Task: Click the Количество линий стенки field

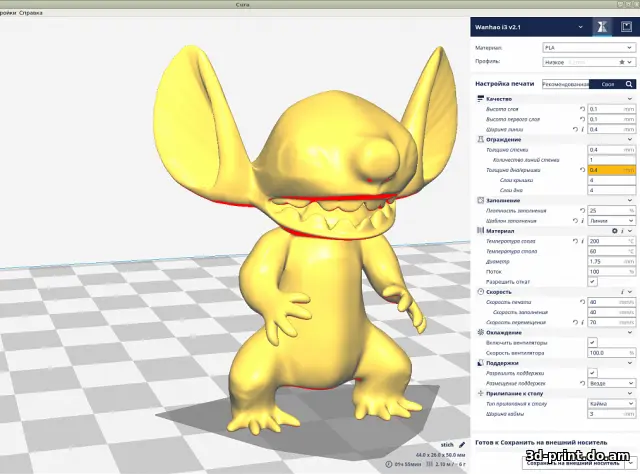Action: (x=611, y=160)
